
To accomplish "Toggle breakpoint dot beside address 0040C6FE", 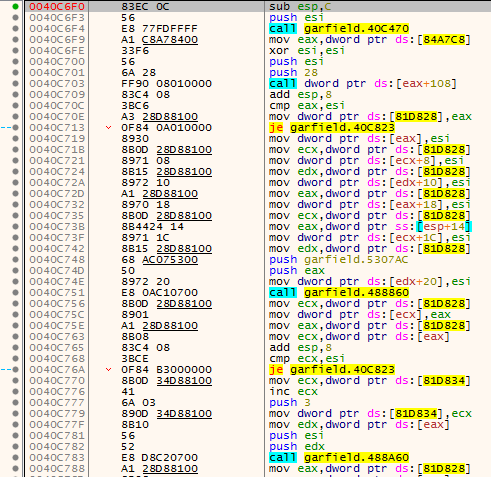I will tap(15, 51).
